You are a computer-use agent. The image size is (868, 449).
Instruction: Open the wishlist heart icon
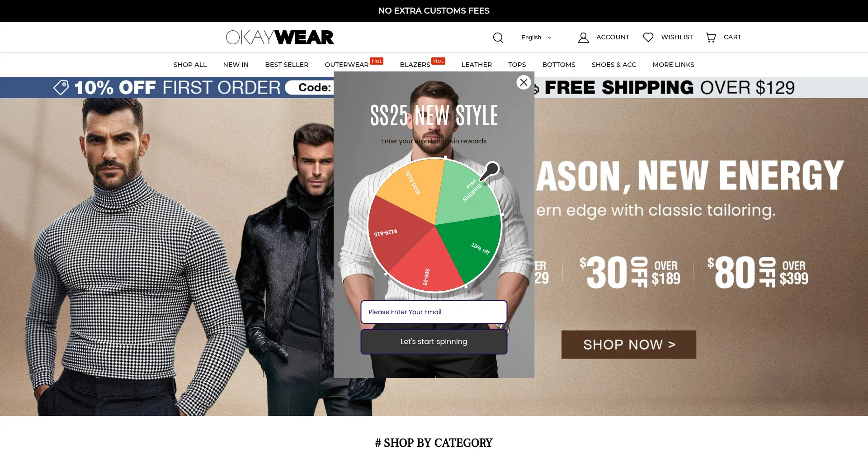click(x=648, y=37)
